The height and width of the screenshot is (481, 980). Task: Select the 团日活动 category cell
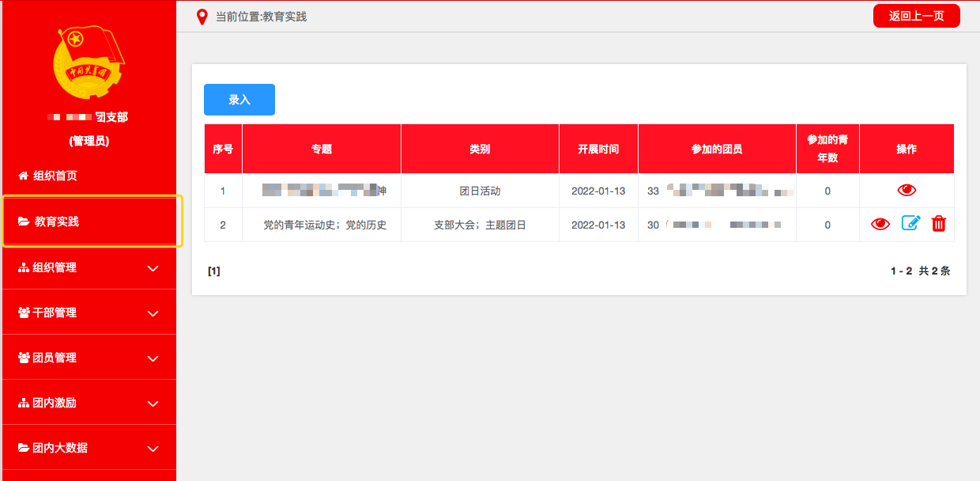[x=480, y=191]
